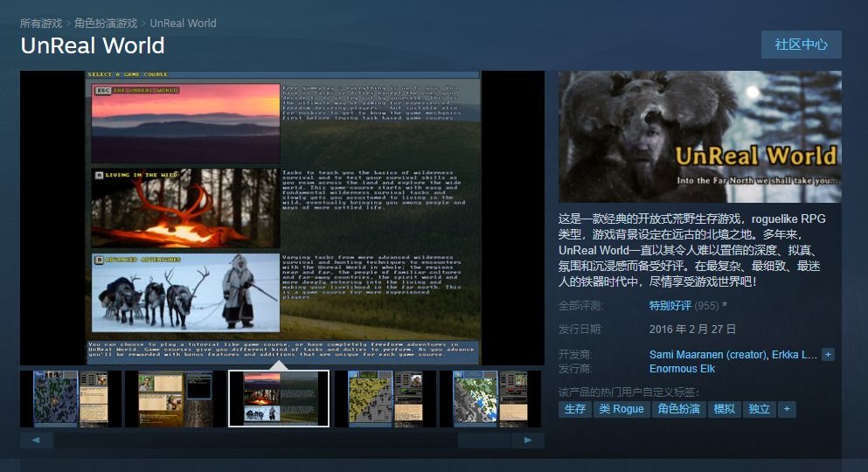Click the UnReal World page title
The width and height of the screenshot is (868, 472).
point(93,45)
